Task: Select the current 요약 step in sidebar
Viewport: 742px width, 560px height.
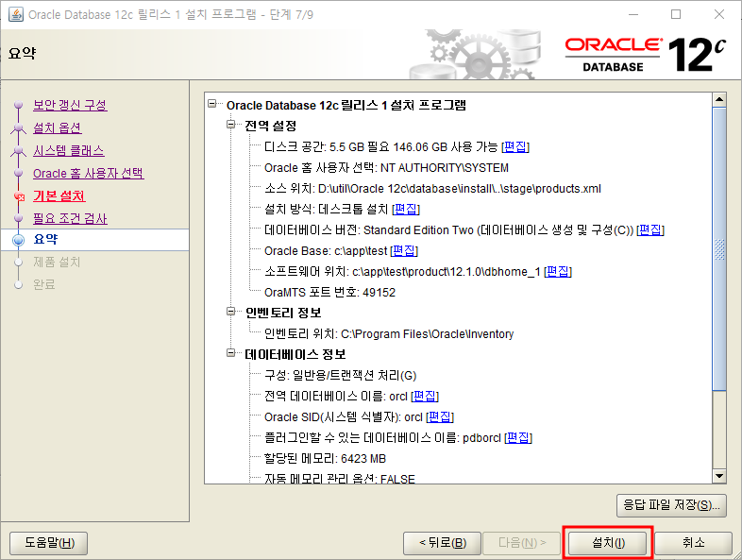Action: click(x=94, y=240)
